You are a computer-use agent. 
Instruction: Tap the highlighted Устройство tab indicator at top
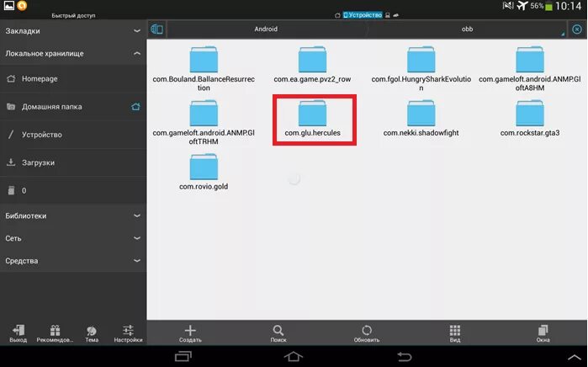coord(363,15)
